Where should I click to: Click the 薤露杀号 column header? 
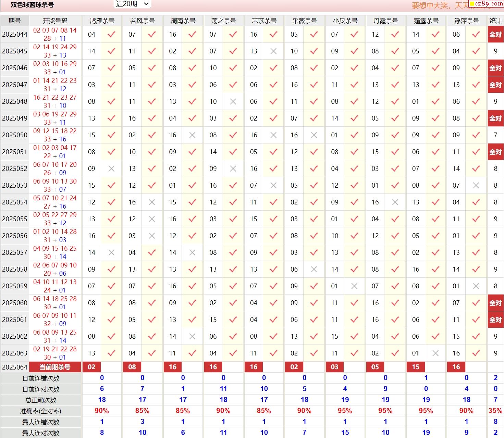click(x=426, y=21)
